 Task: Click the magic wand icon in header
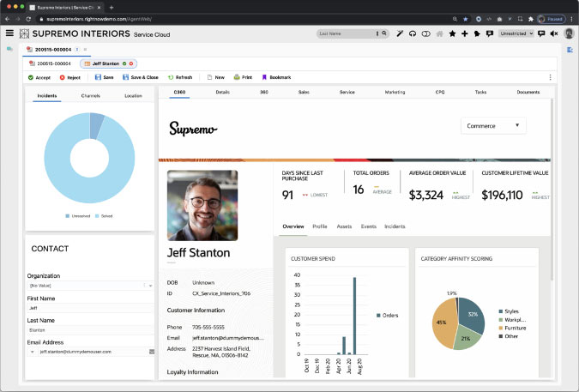coord(400,33)
